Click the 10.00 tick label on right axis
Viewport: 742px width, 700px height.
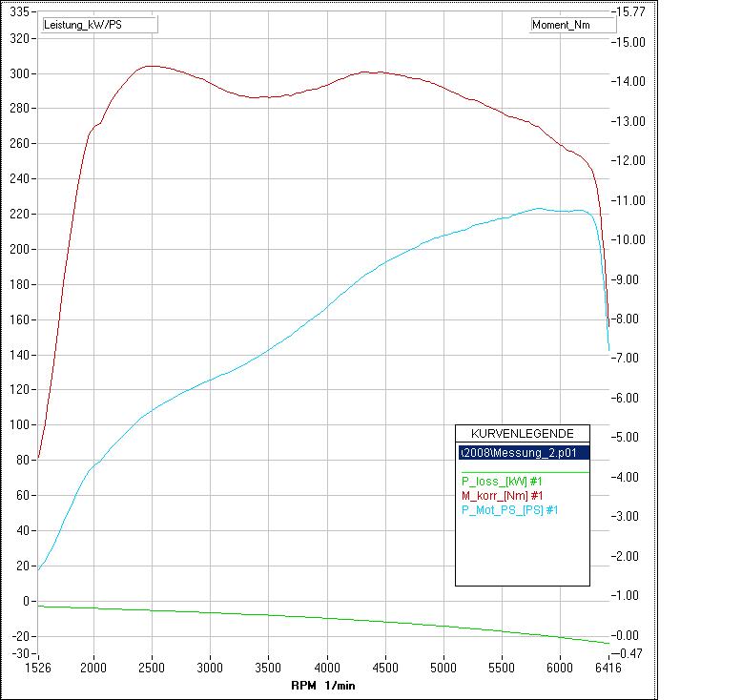click(631, 239)
